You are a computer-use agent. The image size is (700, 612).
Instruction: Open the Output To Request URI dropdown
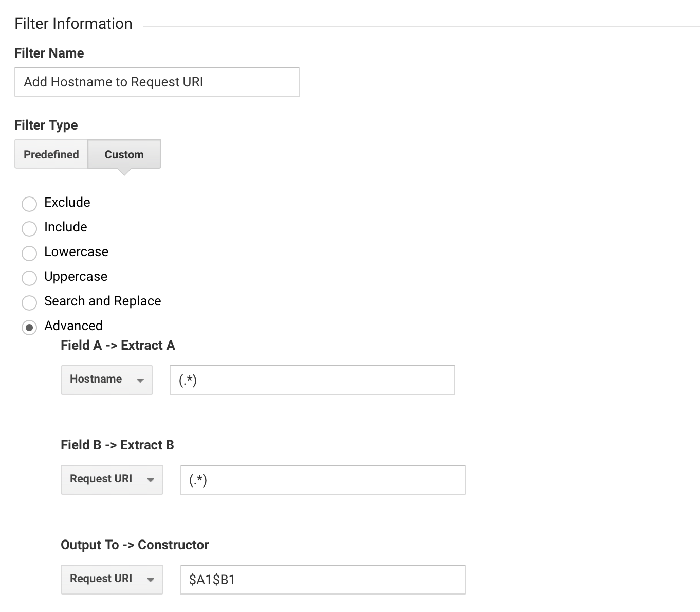point(112,579)
